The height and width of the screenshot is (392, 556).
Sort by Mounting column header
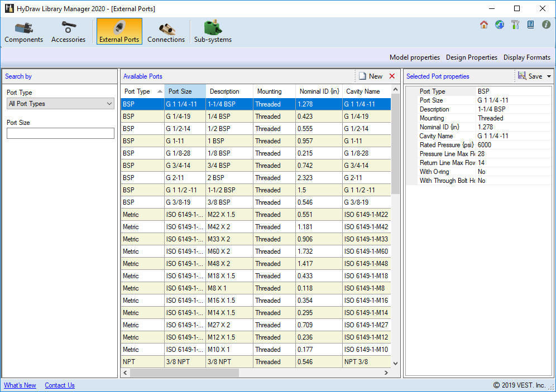tap(274, 91)
